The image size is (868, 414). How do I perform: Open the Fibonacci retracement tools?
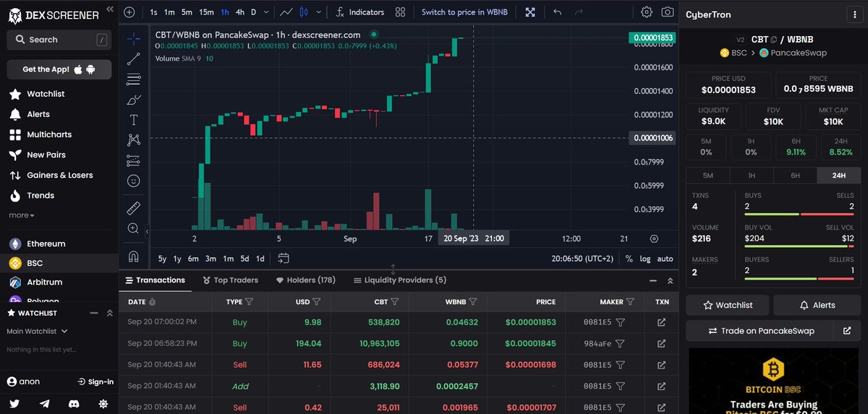pos(134,79)
